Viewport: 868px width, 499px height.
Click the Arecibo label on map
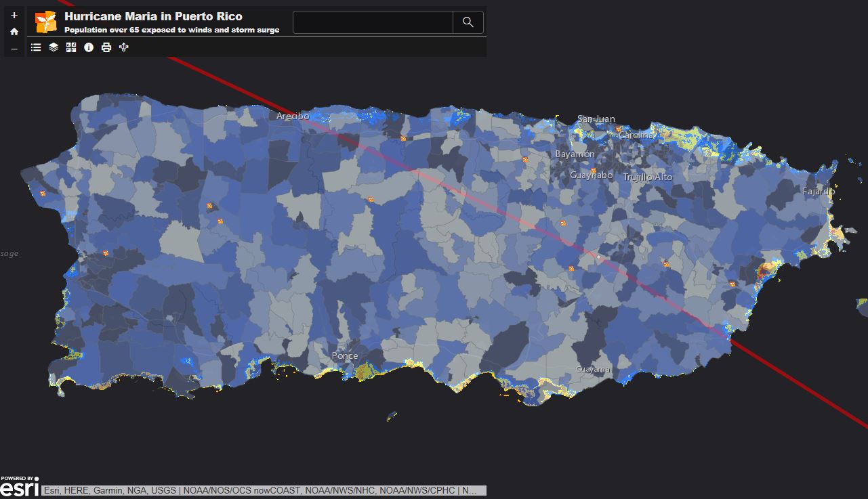click(x=293, y=116)
